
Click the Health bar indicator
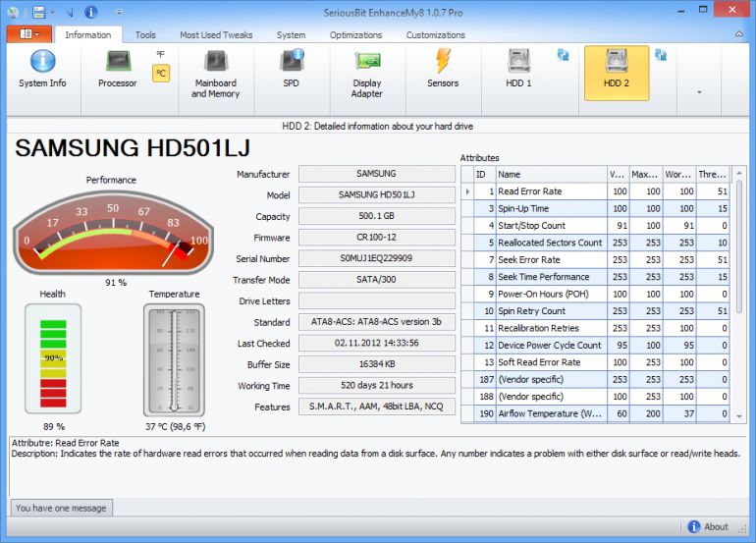[x=53, y=358]
